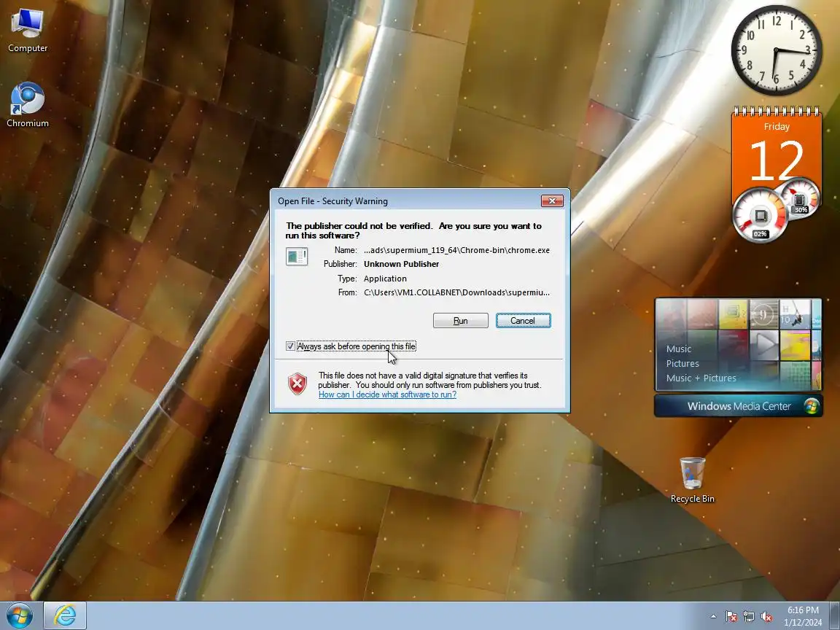Click the Type 'Application' value

385,279
